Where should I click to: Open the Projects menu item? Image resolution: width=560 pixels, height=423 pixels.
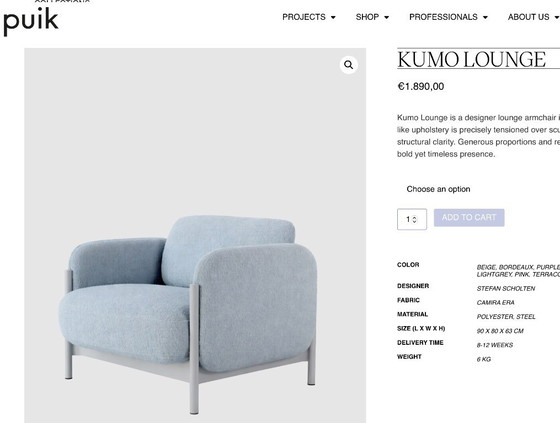click(304, 17)
